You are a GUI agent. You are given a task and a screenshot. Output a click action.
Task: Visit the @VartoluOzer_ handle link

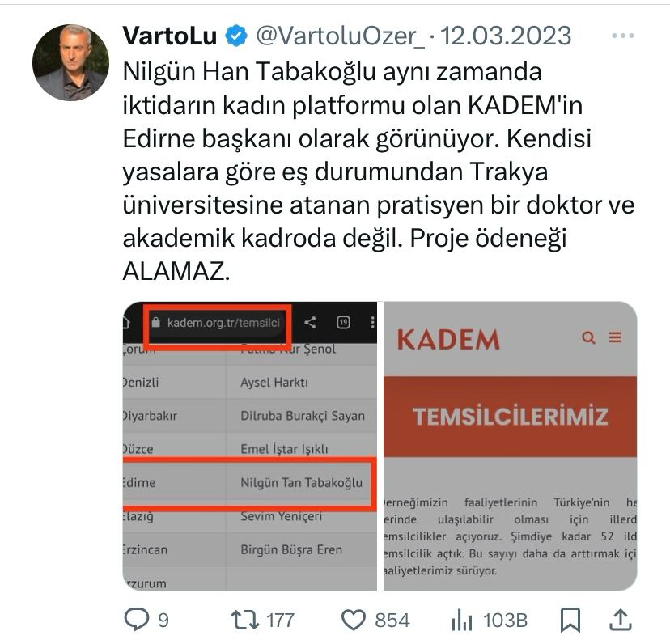pyautogui.click(x=340, y=36)
